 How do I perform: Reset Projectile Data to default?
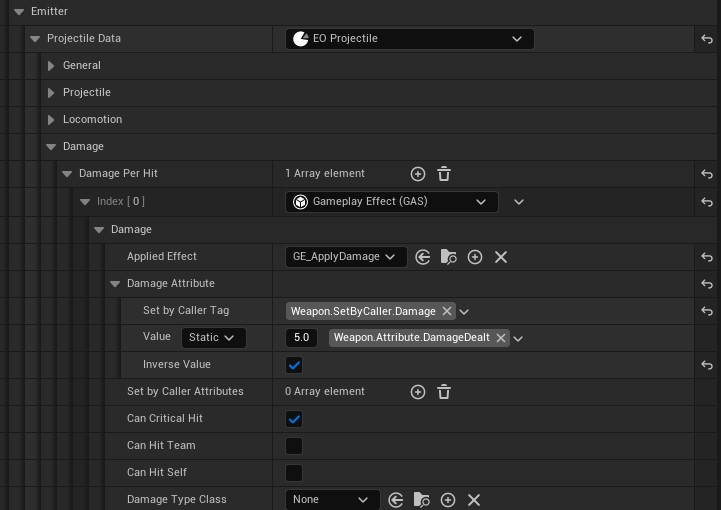pos(707,39)
